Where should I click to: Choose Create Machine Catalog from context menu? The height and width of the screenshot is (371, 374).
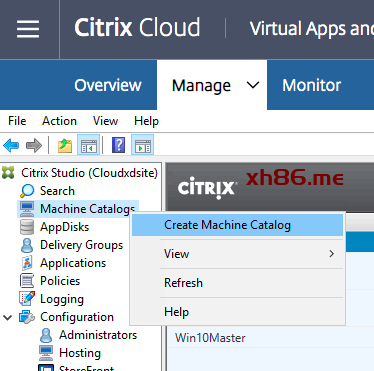pos(238,225)
